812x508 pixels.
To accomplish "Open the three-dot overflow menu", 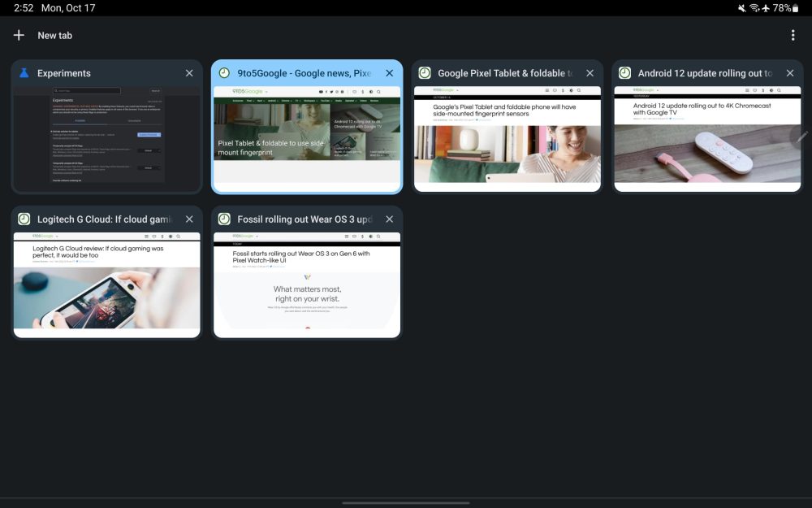I will (793, 36).
